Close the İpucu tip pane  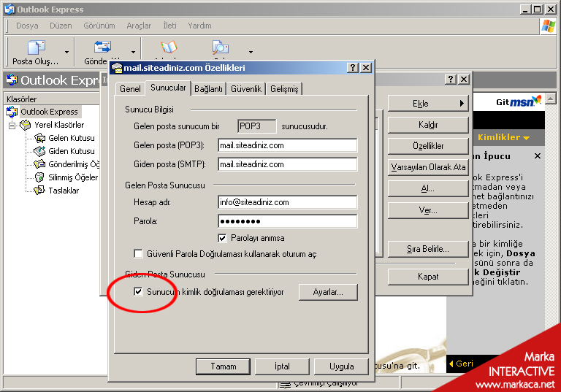click(538, 156)
